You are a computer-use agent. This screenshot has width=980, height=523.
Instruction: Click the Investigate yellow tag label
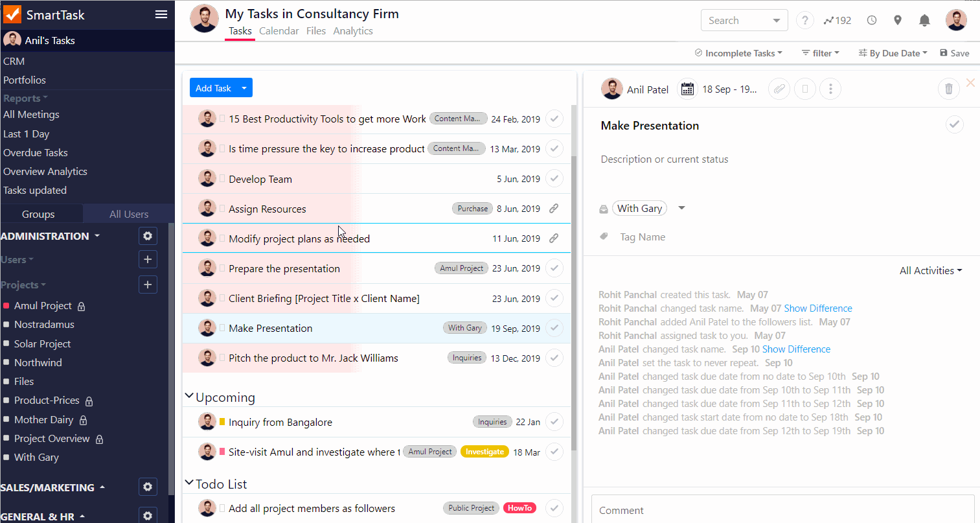tap(484, 452)
